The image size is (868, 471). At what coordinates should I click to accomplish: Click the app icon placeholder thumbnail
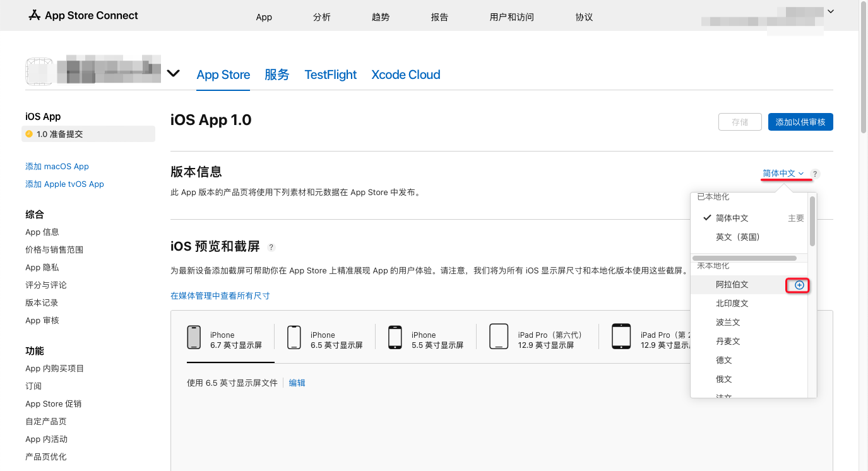click(39, 71)
